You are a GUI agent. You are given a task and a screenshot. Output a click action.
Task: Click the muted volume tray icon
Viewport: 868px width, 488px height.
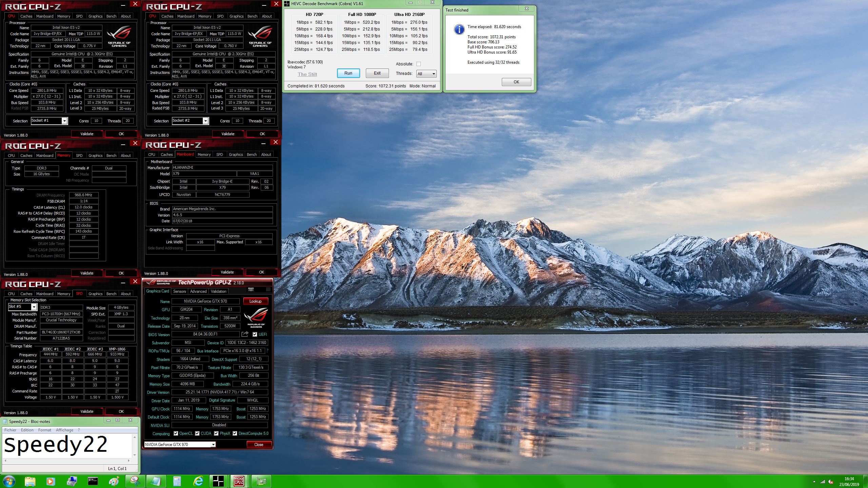[x=831, y=482]
